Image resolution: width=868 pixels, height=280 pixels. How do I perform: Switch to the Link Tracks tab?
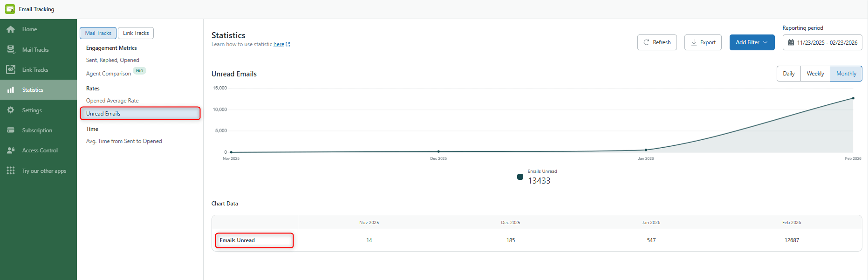tap(136, 33)
